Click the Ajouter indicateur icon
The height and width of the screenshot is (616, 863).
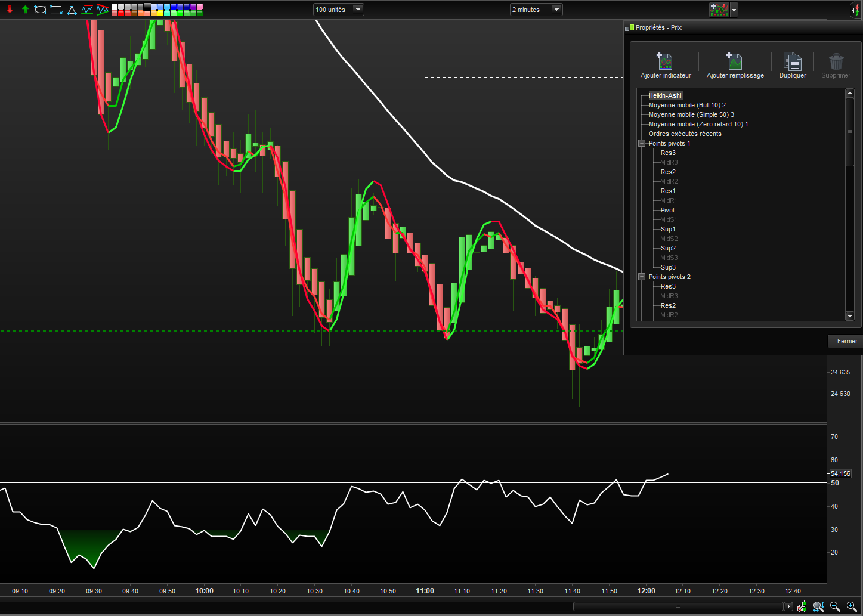pyautogui.click(x=665, y=61)
